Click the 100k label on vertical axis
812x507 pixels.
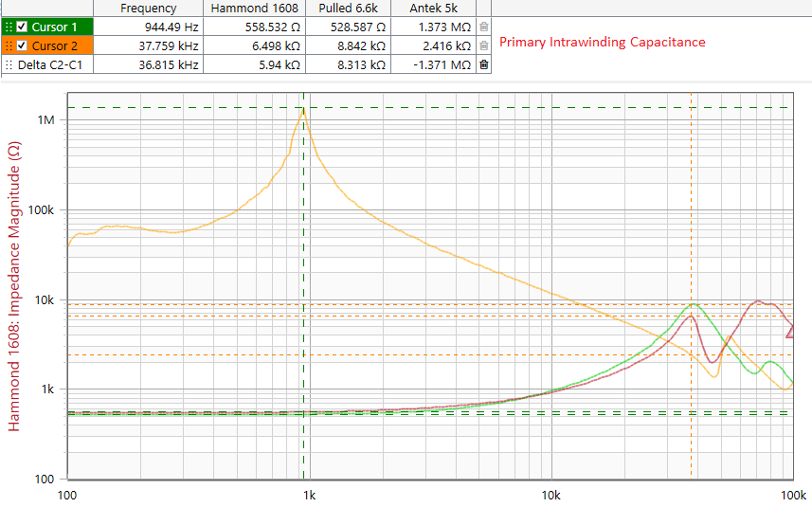41,210
